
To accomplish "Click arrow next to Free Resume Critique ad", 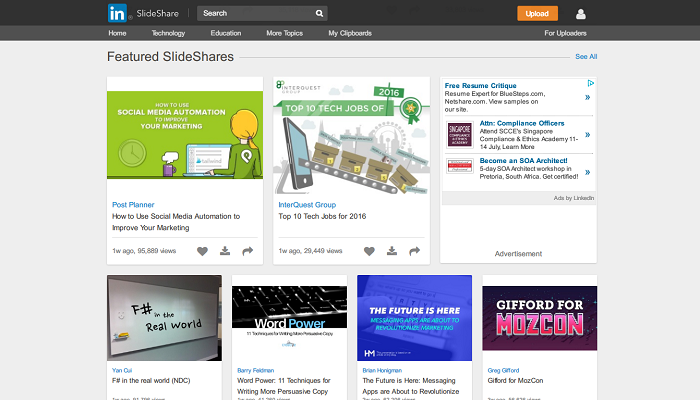I will 588,97.
